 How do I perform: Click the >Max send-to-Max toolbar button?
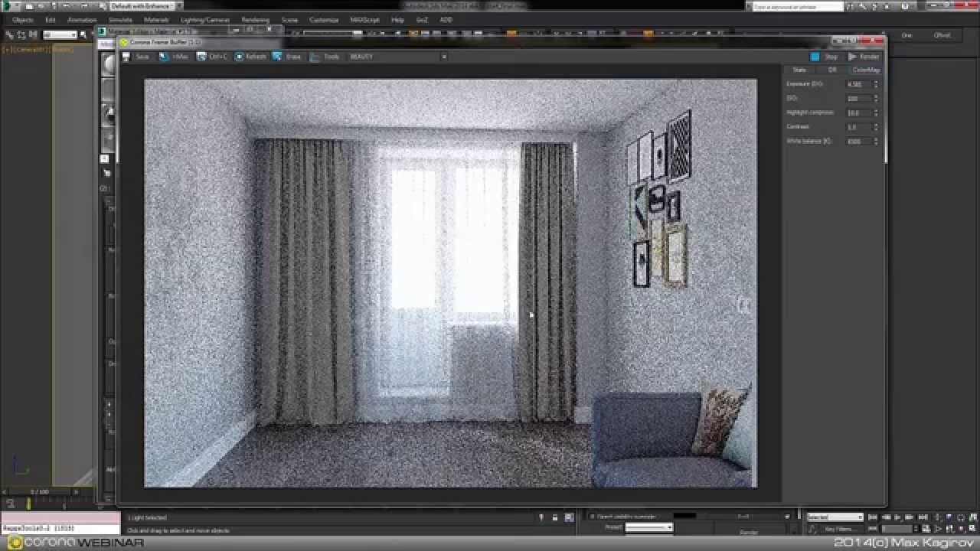(x=174, y=57)
